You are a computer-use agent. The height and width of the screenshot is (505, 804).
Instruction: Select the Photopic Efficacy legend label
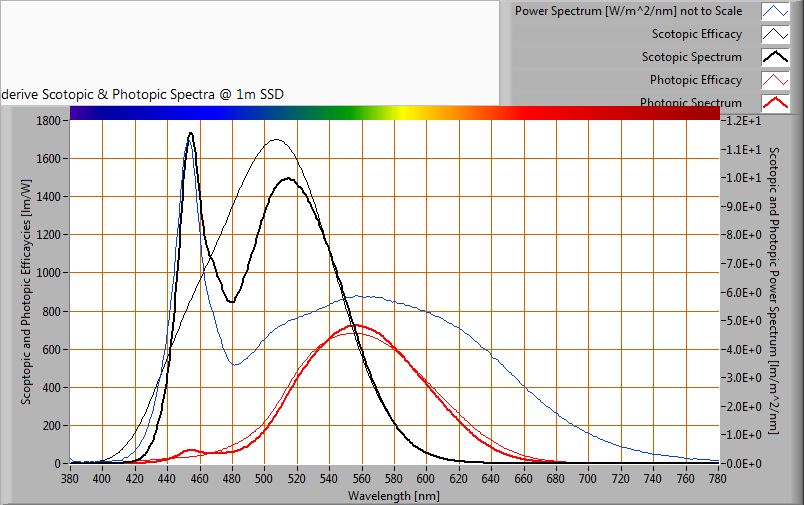pyautogui.click(x=695, y=80)
